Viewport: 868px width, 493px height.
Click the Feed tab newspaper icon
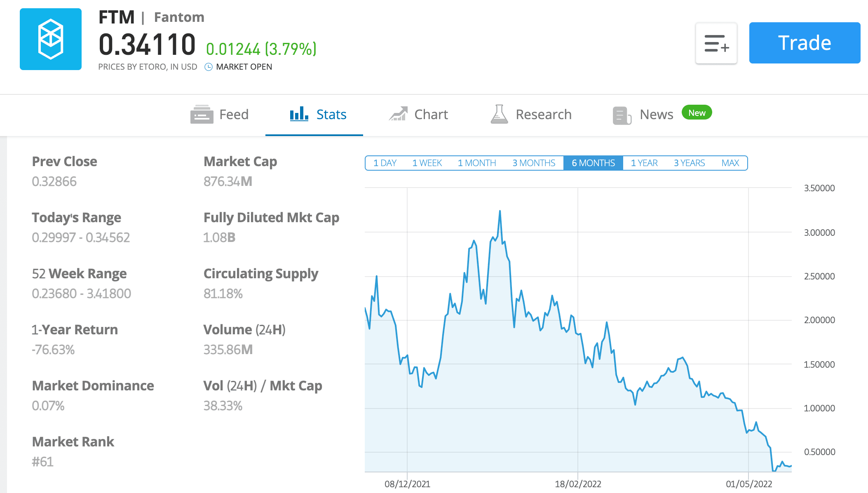(x=202, y=114)
